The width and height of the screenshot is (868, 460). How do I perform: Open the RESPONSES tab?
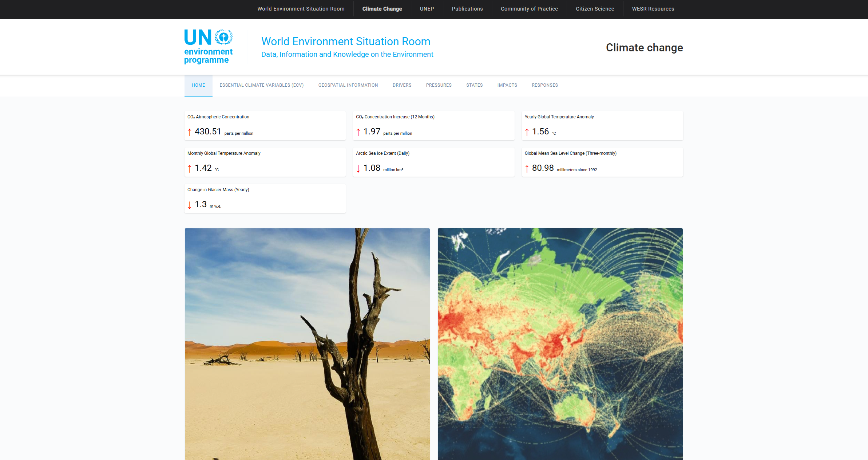pyautogui.click(x=544, y=85)
